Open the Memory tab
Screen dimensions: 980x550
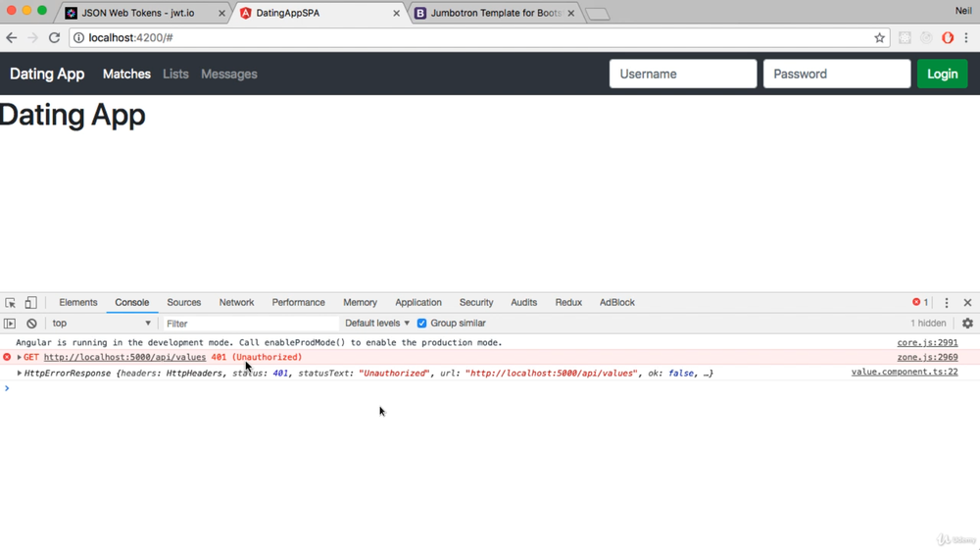(360, 303)
